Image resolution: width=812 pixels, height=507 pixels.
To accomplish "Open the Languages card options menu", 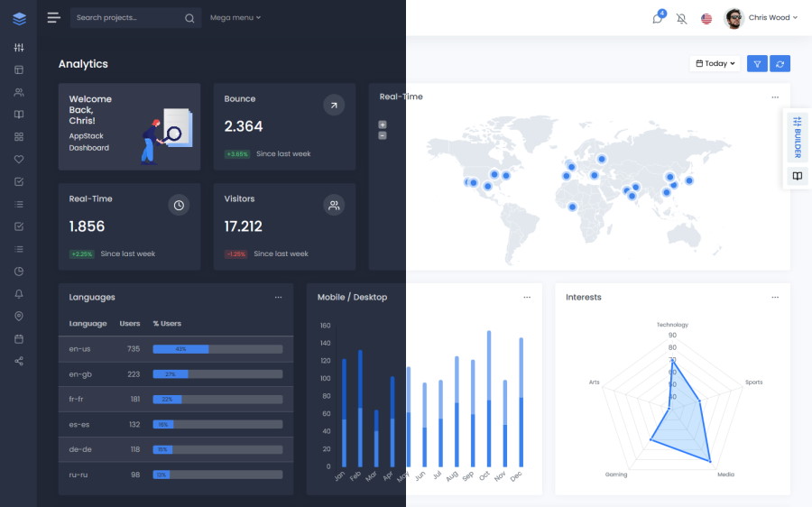I will tap(278, 297).
